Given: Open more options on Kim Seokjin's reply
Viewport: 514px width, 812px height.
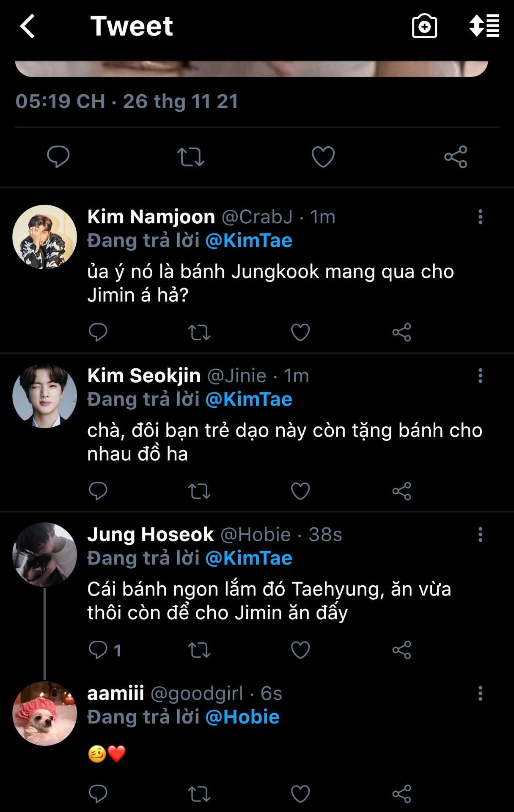Looking at the screenshot, I should [x=480, y=376].
